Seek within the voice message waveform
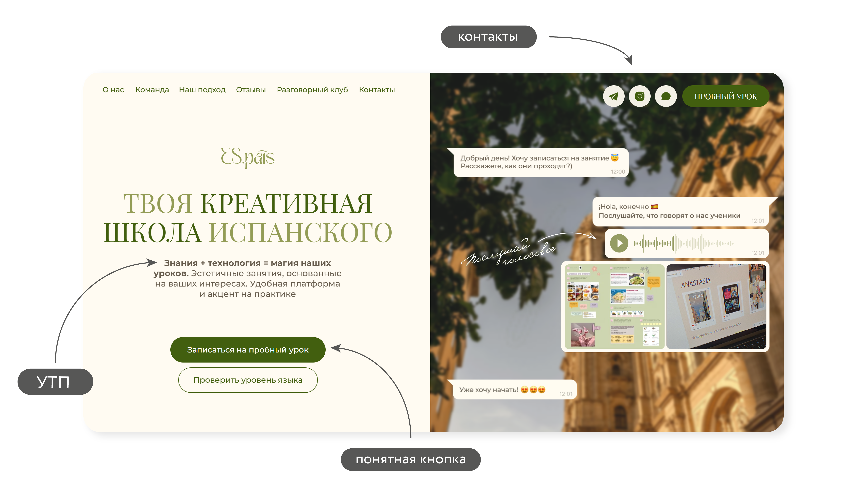 click(x=684, y=243)
